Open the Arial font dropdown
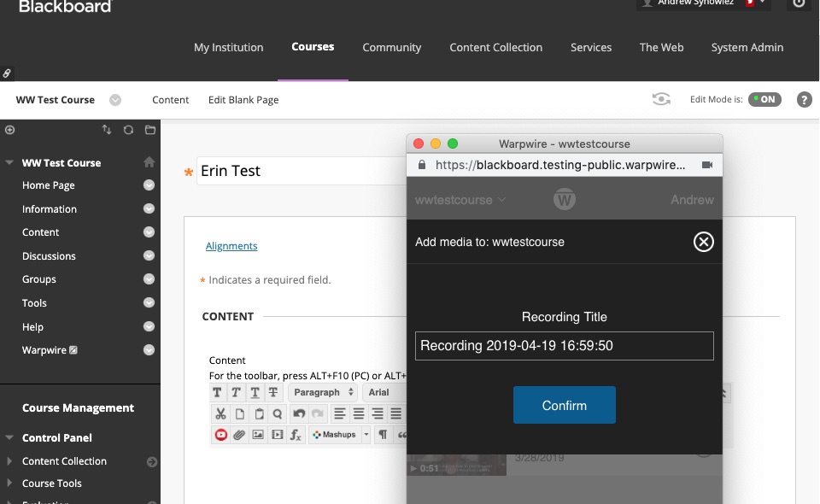The height and width of the screenshot is (504, 820). pos(384,392)
